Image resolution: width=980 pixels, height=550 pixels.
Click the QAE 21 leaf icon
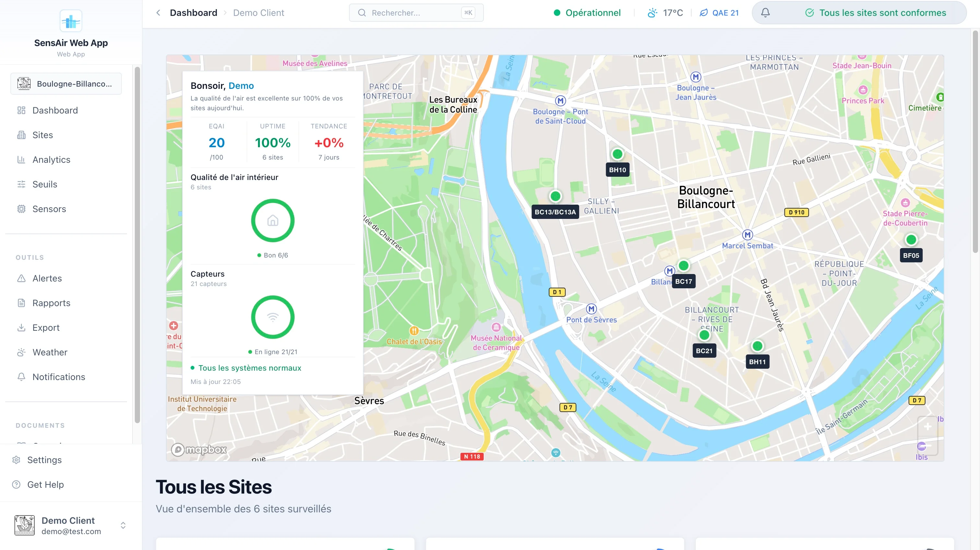coord(704,13)
